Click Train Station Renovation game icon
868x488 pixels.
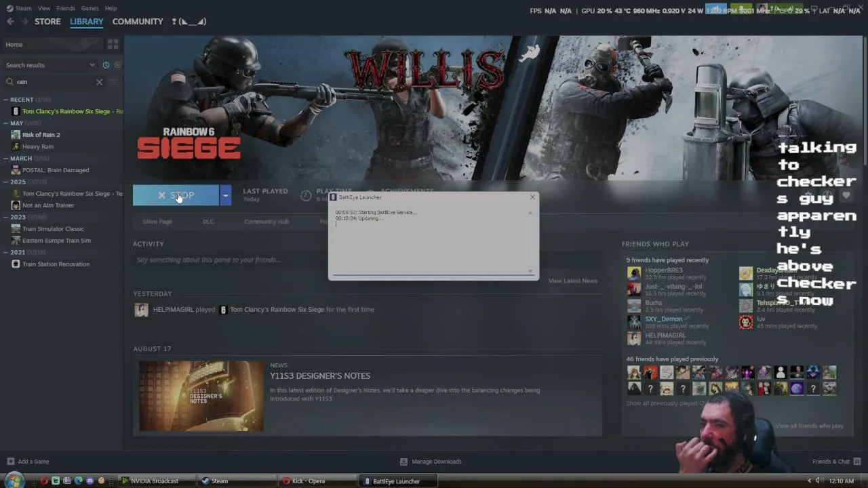coord(16,264)
